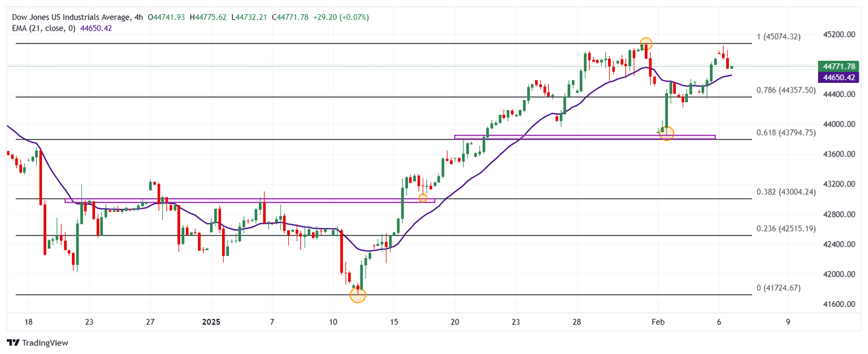Viewport: 868px width, 354px height.
Task: Click the orange circle at the January low
Action: point(358,295)
